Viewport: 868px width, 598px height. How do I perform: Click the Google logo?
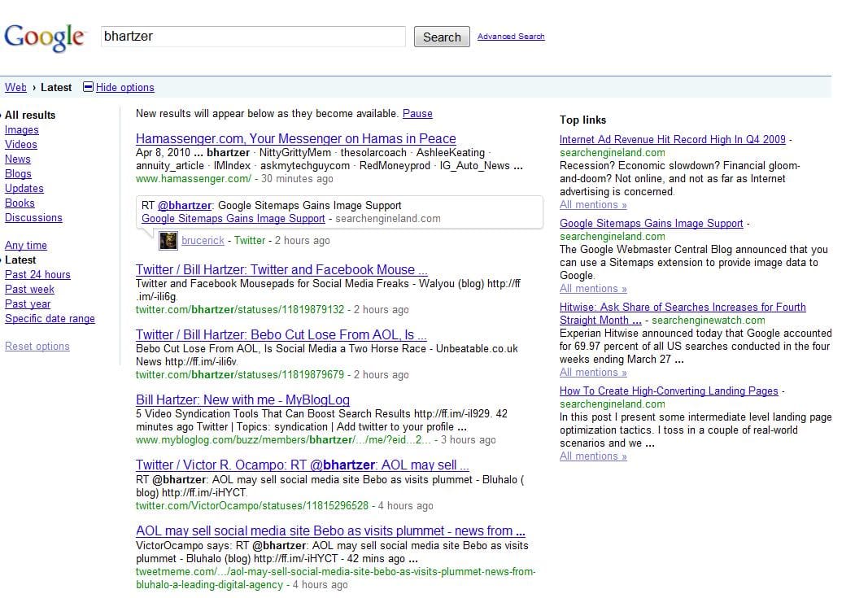point(45,37)
